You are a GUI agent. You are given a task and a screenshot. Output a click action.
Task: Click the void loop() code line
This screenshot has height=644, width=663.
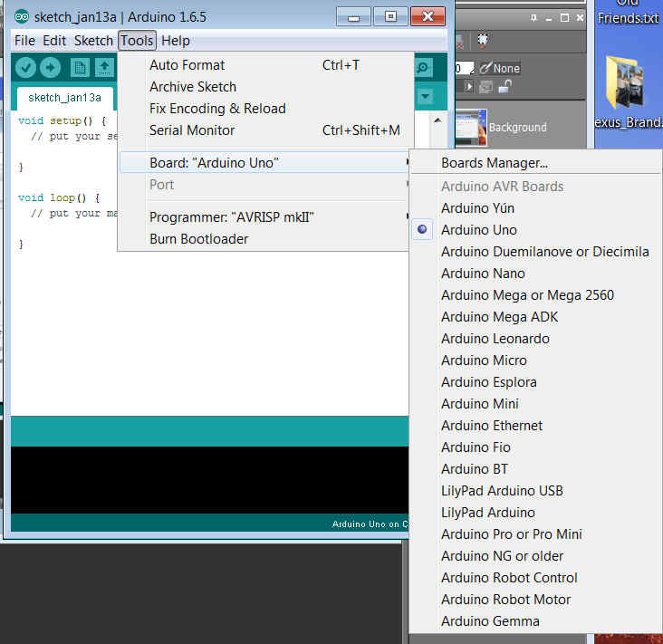click(59, 197)
